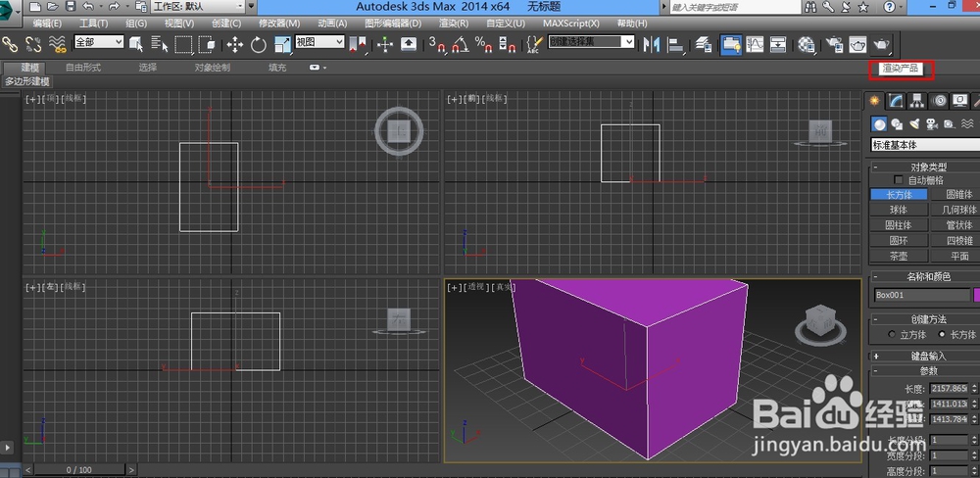Open the 渲染(R) menu

coord(454,24)
